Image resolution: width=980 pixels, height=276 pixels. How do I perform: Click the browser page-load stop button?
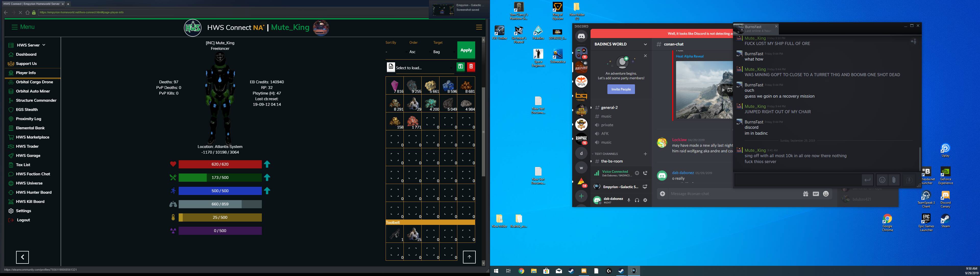(20, 13)
